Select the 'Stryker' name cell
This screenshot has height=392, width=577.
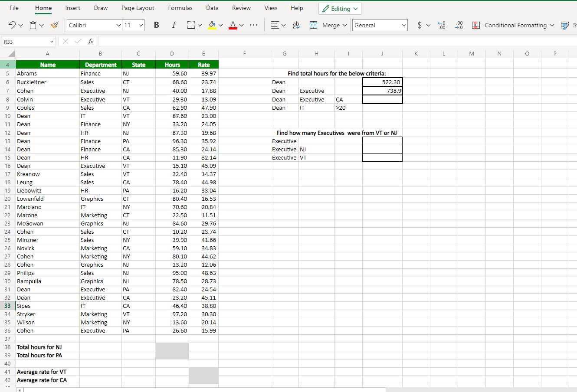click(x=48, y=314)
